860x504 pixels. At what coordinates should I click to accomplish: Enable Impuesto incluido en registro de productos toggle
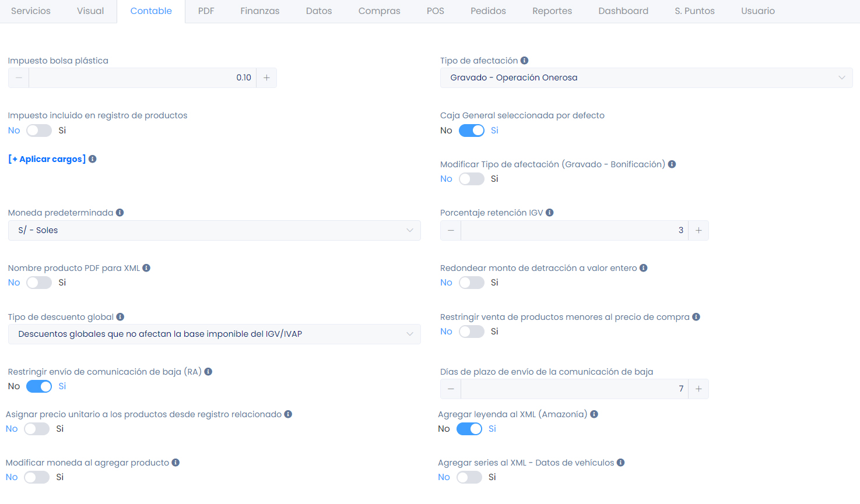(x=39, y=131)
